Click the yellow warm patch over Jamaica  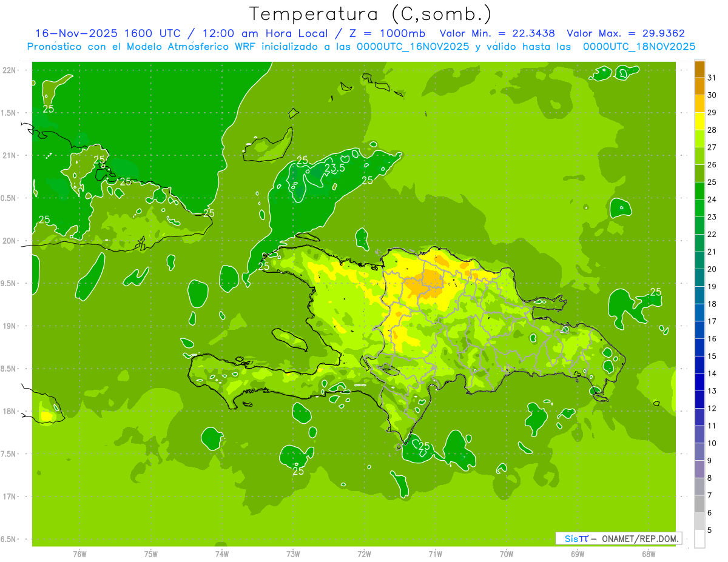[x=47, y=416]
